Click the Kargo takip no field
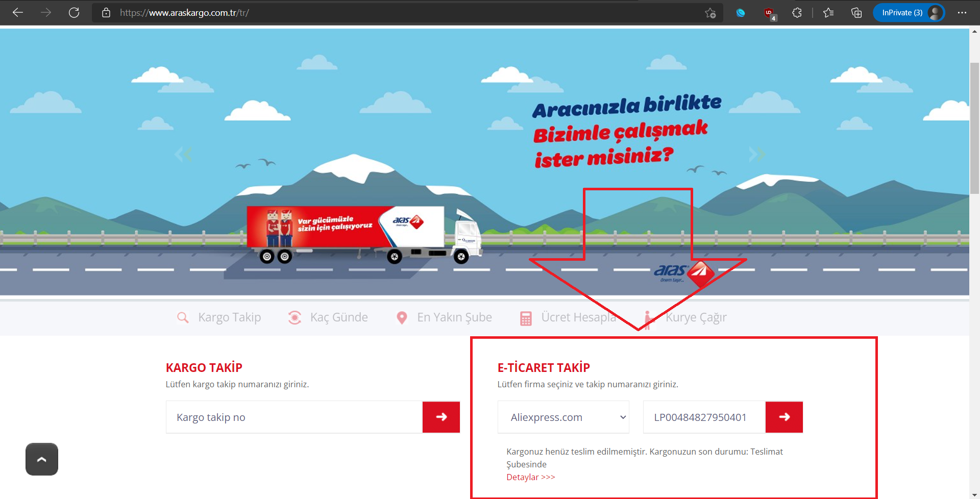Viewport: 980px width, 499px height. (295, 417)
